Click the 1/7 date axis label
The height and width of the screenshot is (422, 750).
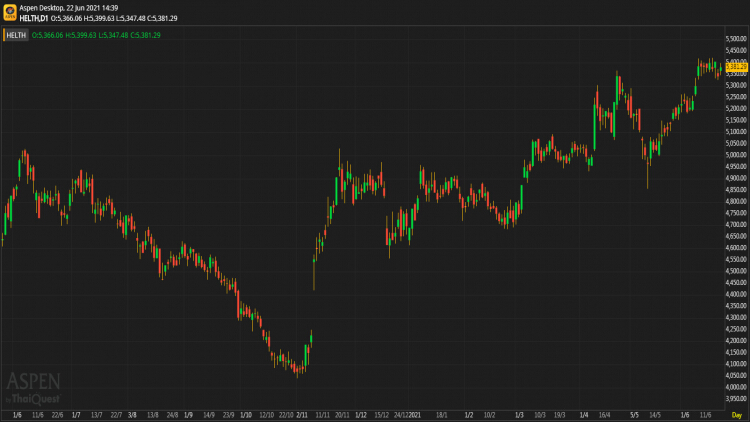click(76, 415)
